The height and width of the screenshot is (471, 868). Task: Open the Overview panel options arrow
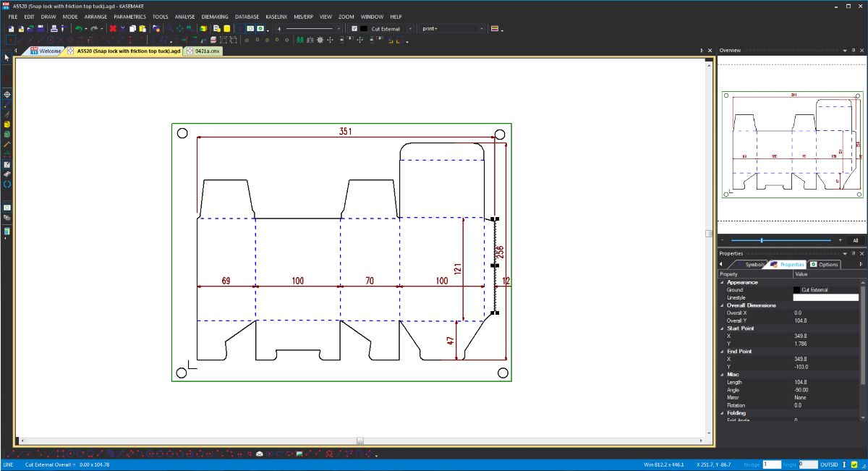(844, 51)
